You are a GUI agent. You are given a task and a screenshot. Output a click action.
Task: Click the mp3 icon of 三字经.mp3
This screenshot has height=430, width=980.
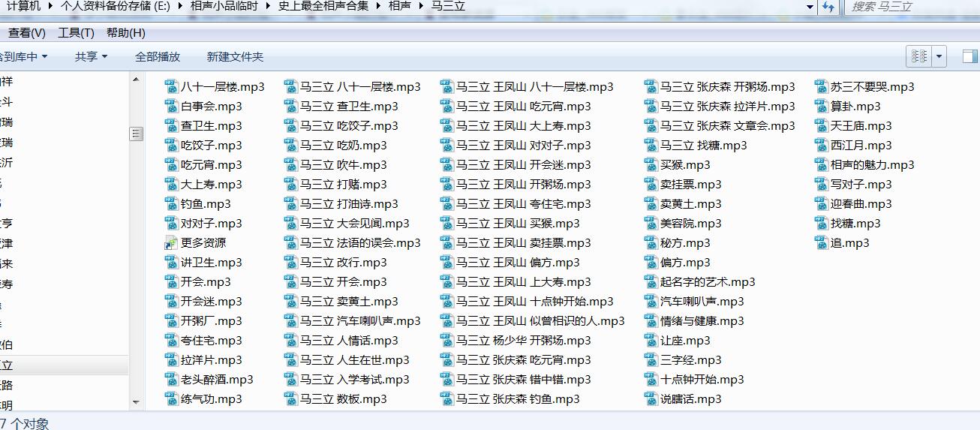[651, 359]
